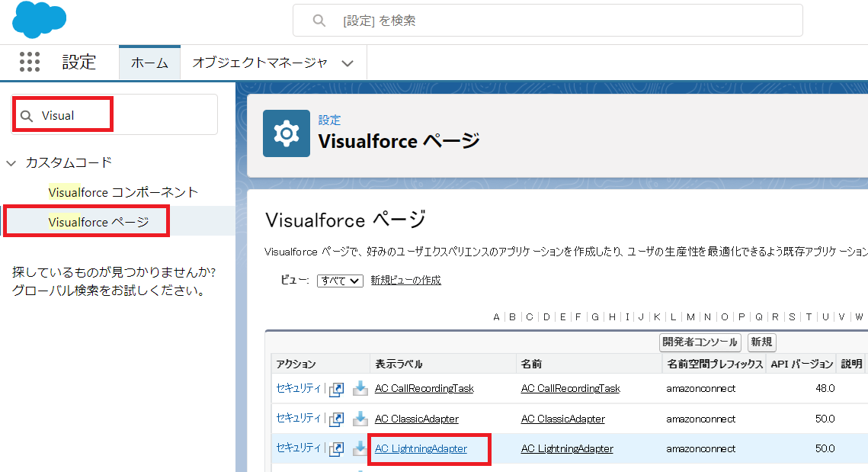Click セキュリティ link for AC ClassicAdapter
This screenshot has height=472, width=868.
299,419
